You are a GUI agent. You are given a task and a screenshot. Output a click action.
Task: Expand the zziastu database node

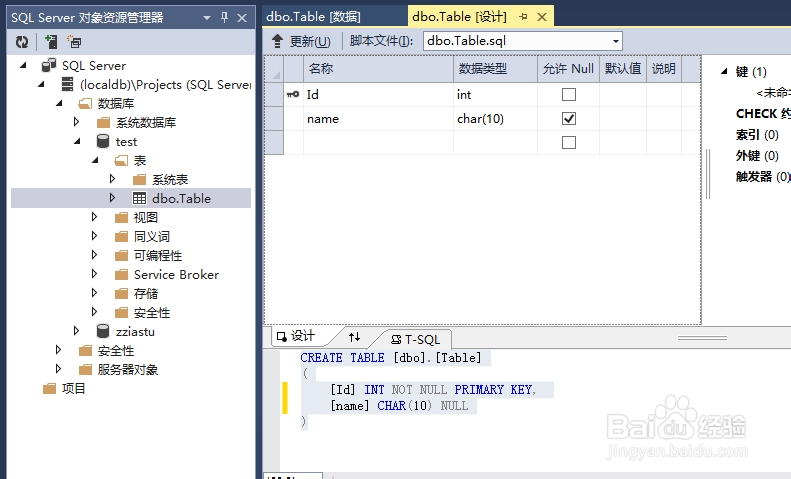tap(76, 331)
